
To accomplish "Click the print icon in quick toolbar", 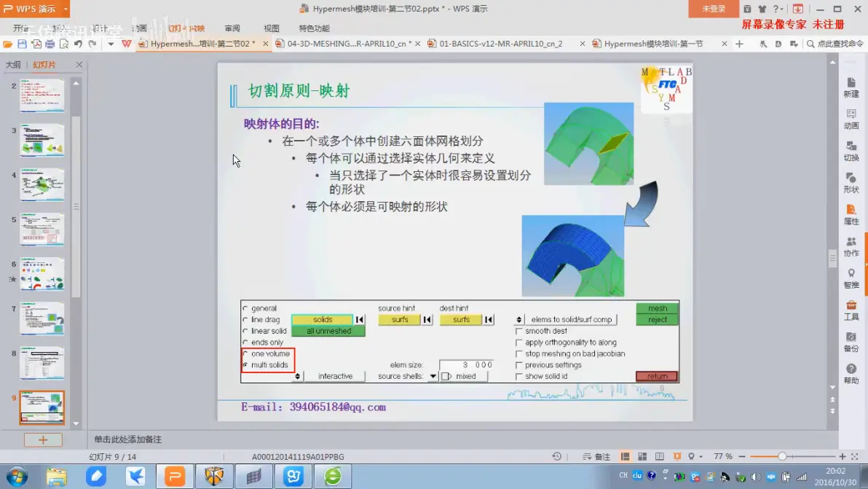I will click(50, 44).
